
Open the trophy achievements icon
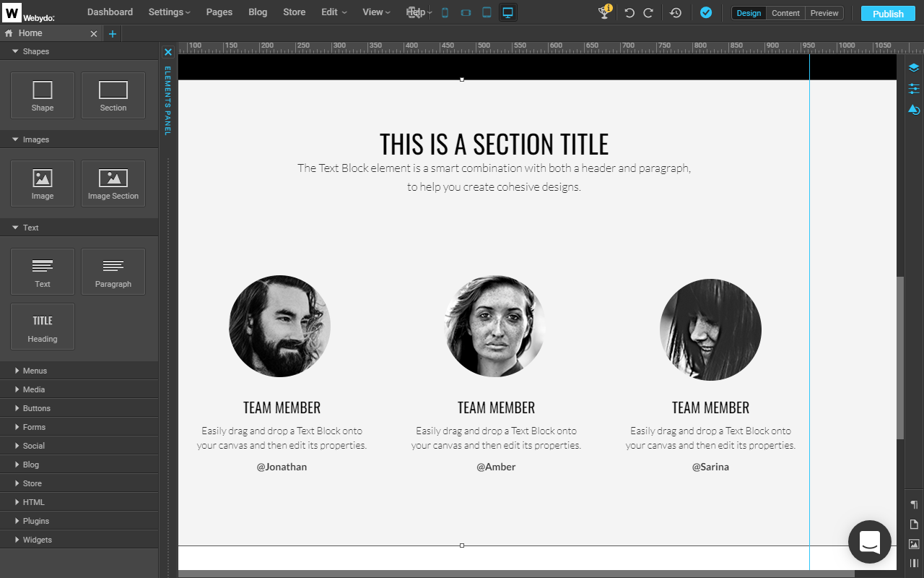(x=605, y=12)
